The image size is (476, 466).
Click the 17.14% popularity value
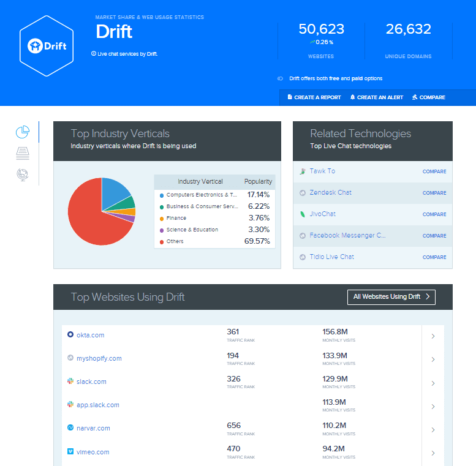(x=259, y=195)
